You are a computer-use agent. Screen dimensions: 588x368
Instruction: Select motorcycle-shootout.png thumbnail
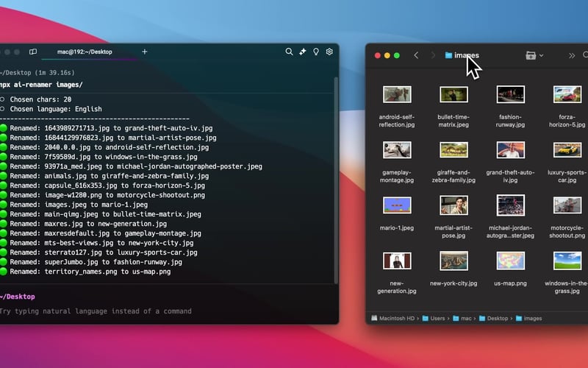click(x=567, y=205)
